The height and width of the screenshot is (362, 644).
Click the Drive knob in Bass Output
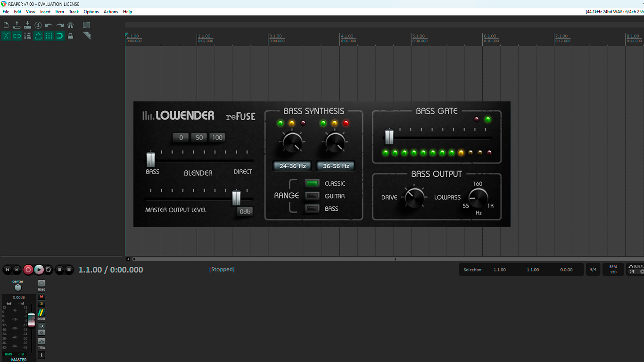414,197
